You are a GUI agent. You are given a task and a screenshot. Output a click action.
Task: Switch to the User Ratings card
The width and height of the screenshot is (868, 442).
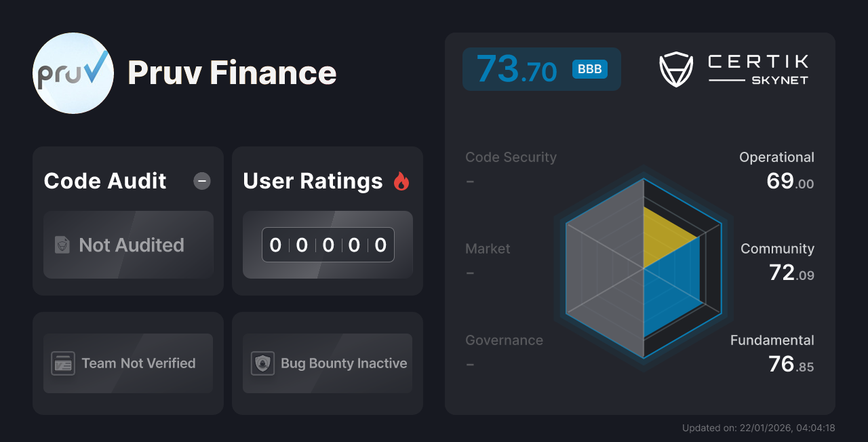click(x=327, y=220)
